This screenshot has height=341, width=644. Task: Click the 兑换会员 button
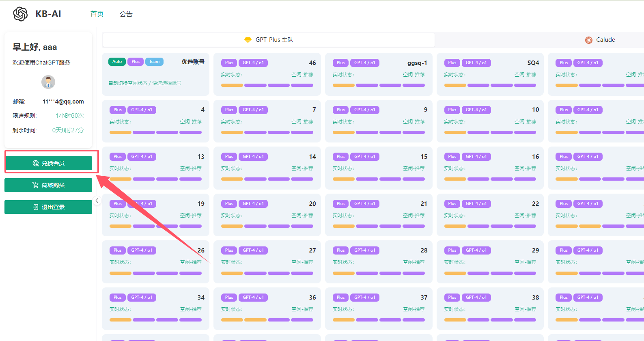48,163
